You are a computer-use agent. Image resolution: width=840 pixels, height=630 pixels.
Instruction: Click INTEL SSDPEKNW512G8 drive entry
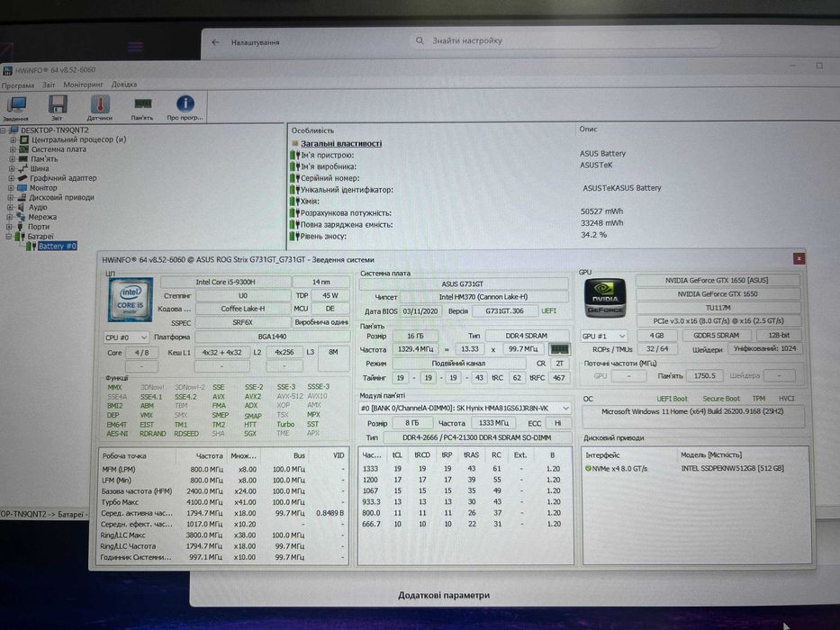point(732,468)
